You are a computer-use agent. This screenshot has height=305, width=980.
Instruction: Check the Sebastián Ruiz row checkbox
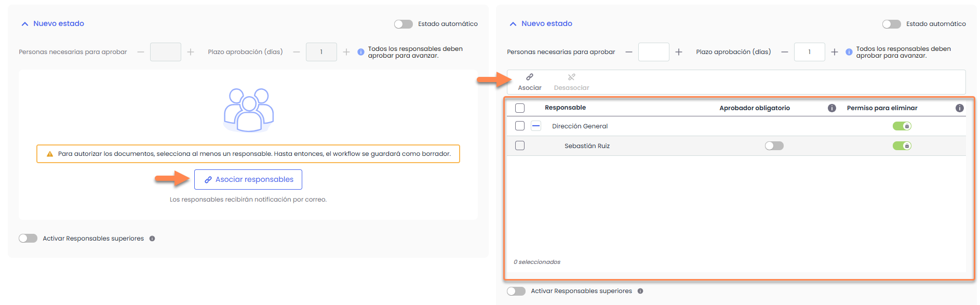520,146
